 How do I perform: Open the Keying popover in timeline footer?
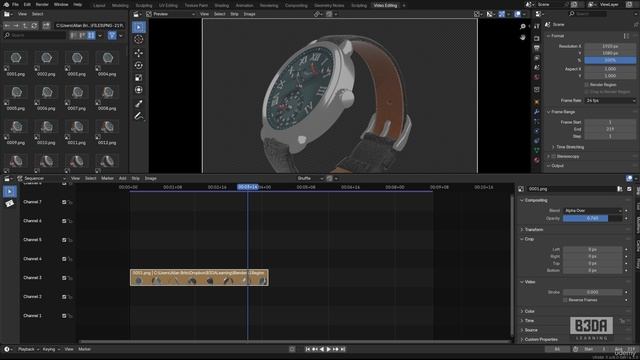click(x=51, y=349)
